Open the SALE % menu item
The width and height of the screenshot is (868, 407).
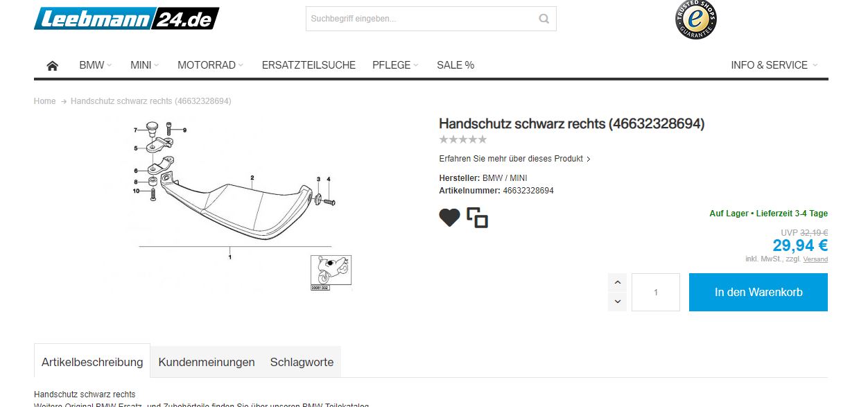(455, 65)
